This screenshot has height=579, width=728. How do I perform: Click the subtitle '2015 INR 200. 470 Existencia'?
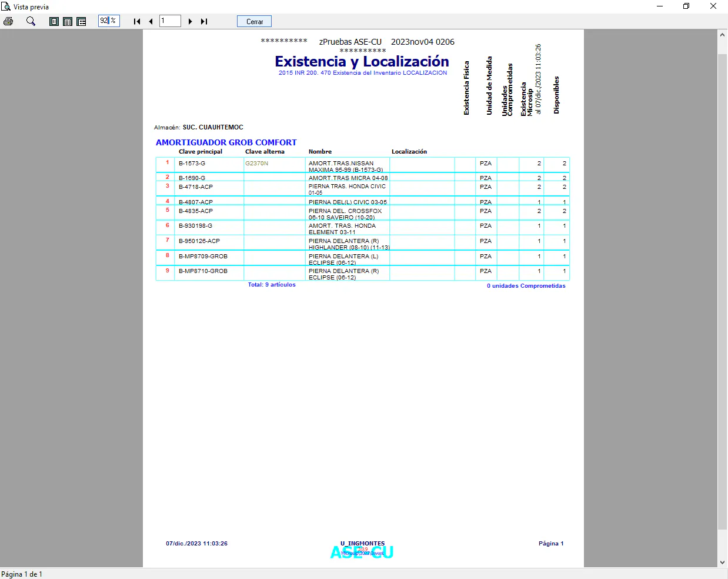pyautogui.click(x=363, y=73)
